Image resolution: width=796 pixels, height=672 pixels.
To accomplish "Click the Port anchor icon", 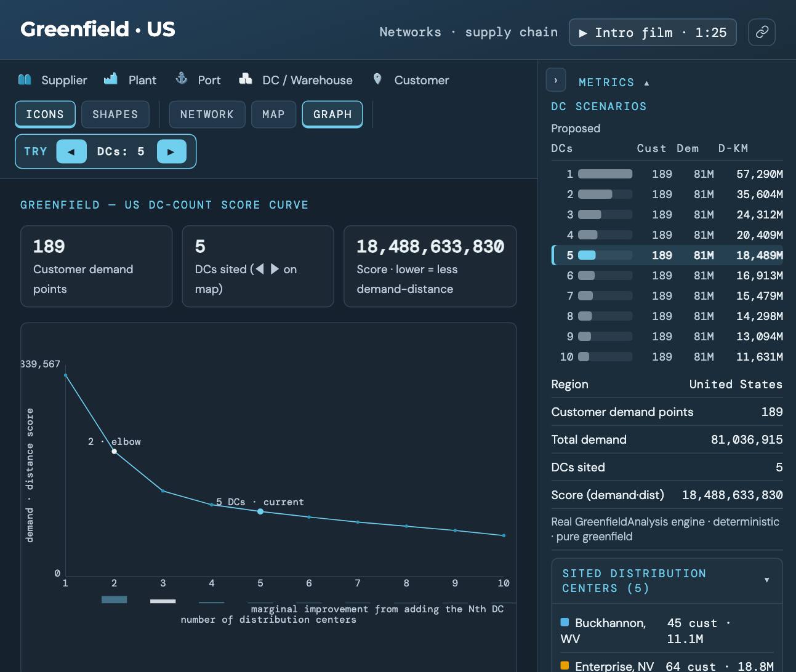I will 181,79.
